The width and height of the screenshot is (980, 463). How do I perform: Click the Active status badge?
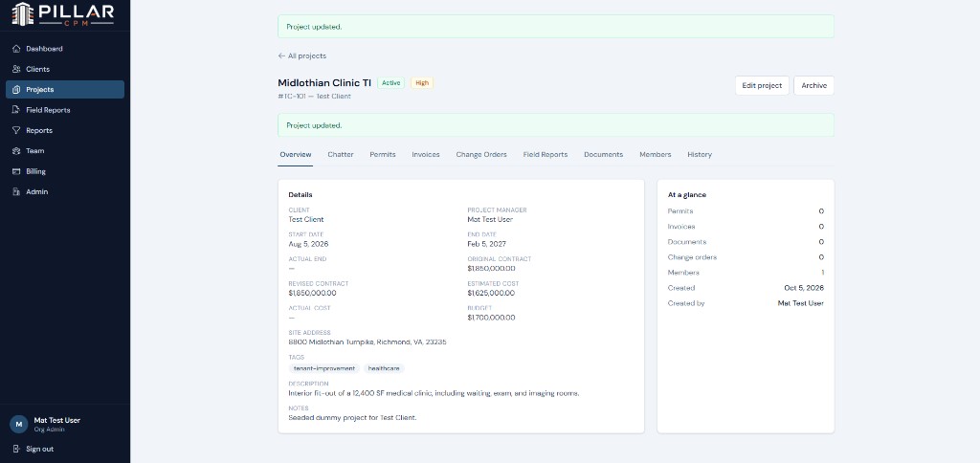point(390,83)
